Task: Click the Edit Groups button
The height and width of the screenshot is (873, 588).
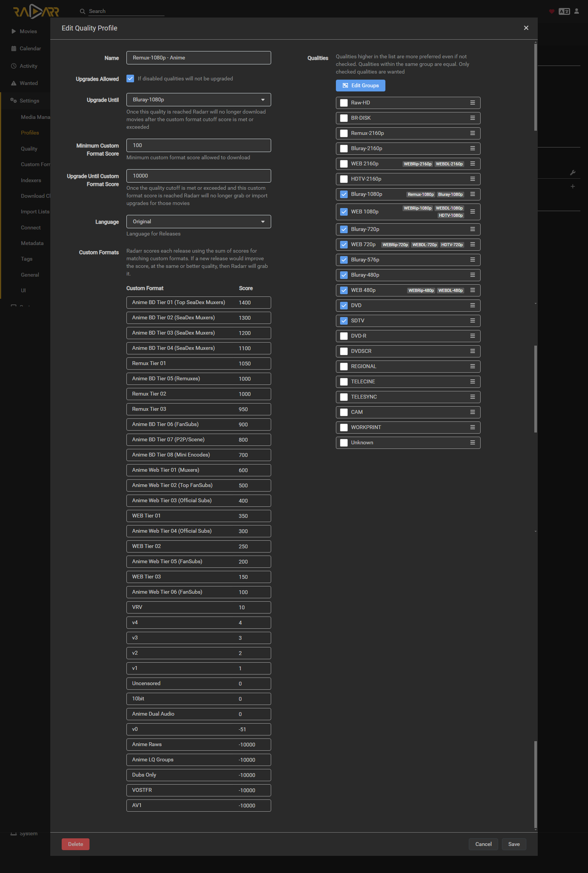Action: 360,86
